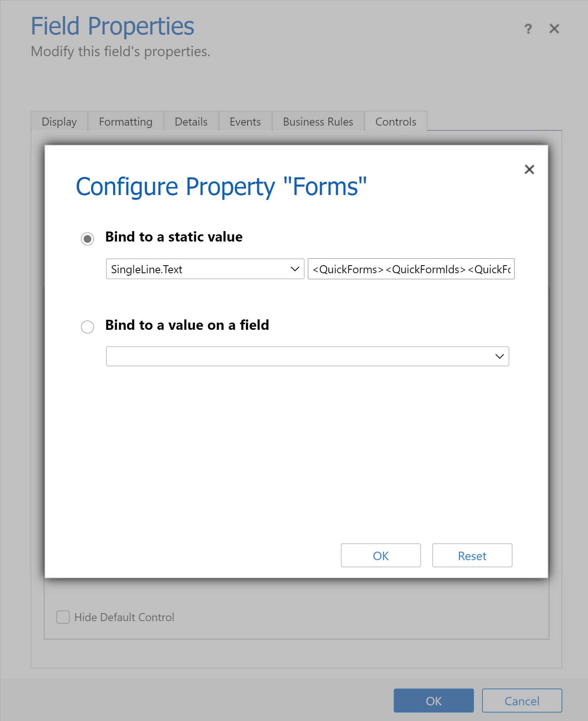The image size is (588, 721).
Task: Toggle Hide Default Control checkbox
Action: tap(63, 617)
